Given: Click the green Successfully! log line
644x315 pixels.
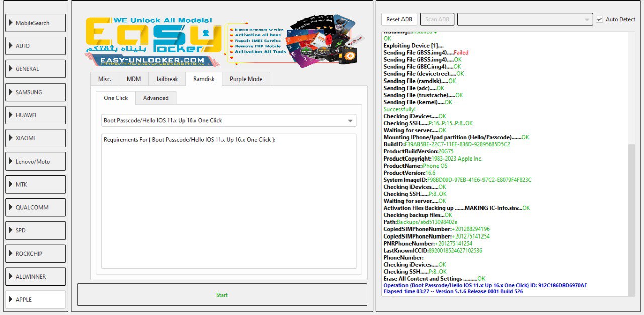Looking at the screenshot, I should point(399,109).
